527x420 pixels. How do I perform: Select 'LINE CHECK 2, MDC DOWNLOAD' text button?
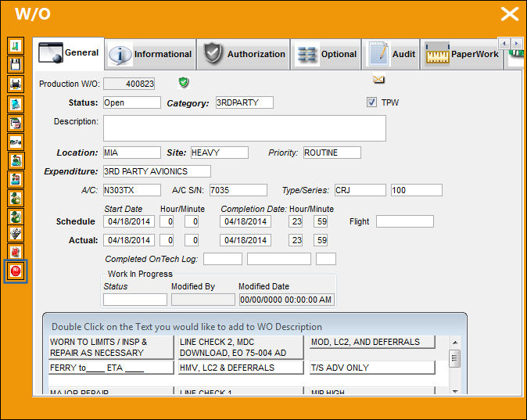(x=241, y=347)
